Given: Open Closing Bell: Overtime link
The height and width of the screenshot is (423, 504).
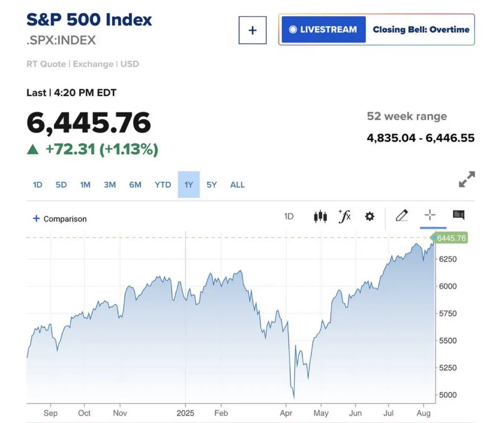Looking at the screenshot, I should 421,29.
